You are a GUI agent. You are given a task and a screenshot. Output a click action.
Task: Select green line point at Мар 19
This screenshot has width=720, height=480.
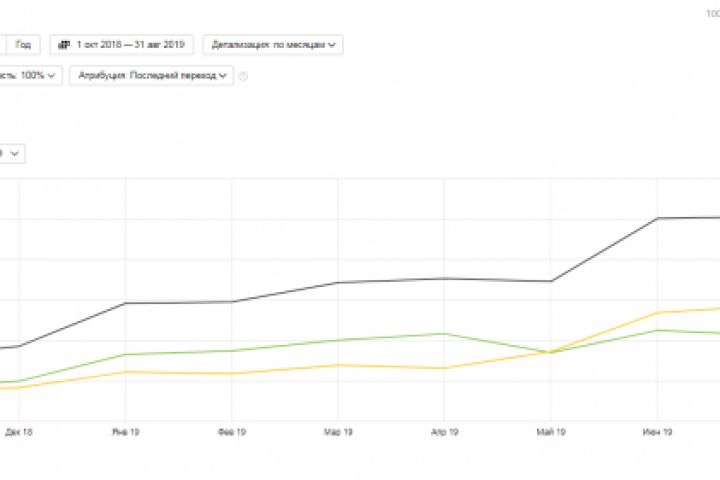point(338,341)
